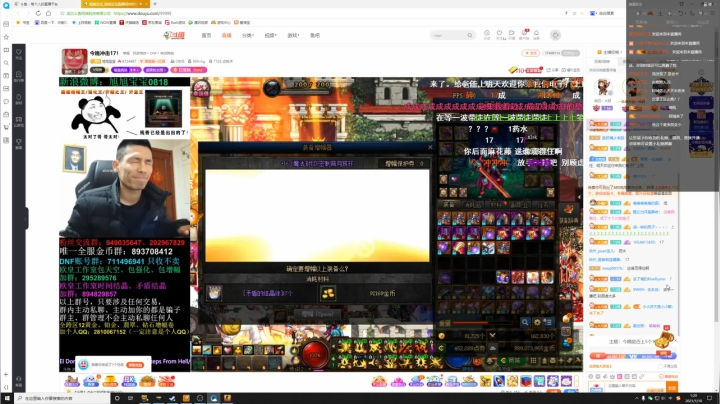Viewport: 720px width, 404px height.
Task: Open start-broadcast camera icon in header
Action: click(x=512, y=34)
